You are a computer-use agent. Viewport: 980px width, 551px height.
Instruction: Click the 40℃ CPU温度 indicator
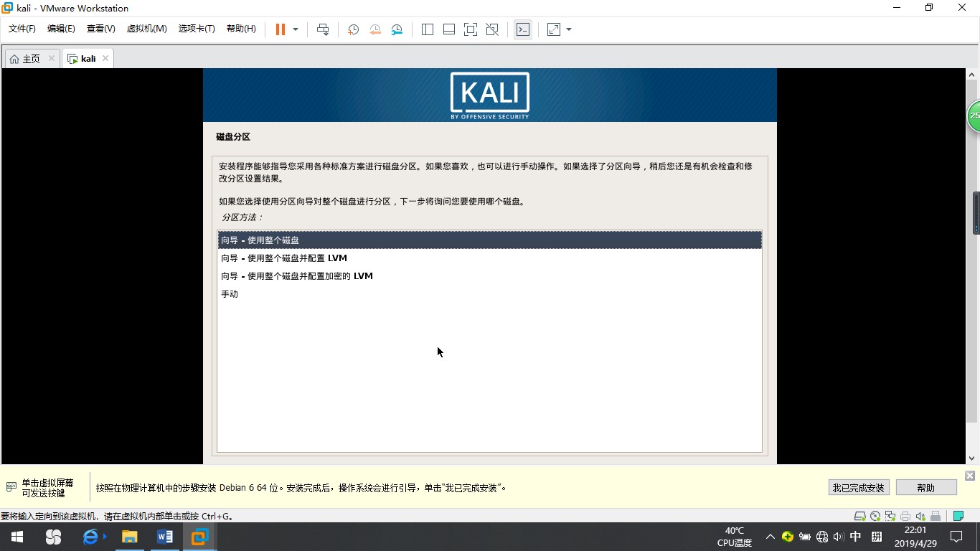click(735, 537)
